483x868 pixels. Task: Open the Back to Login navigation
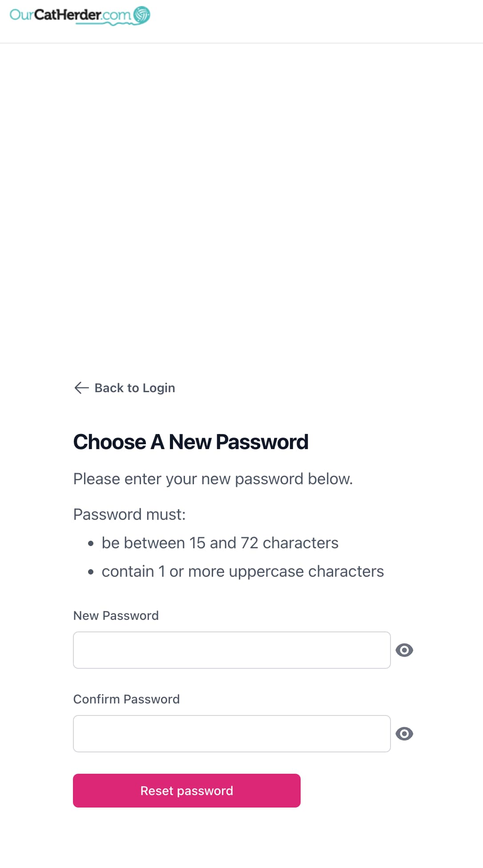click(134, 388)
